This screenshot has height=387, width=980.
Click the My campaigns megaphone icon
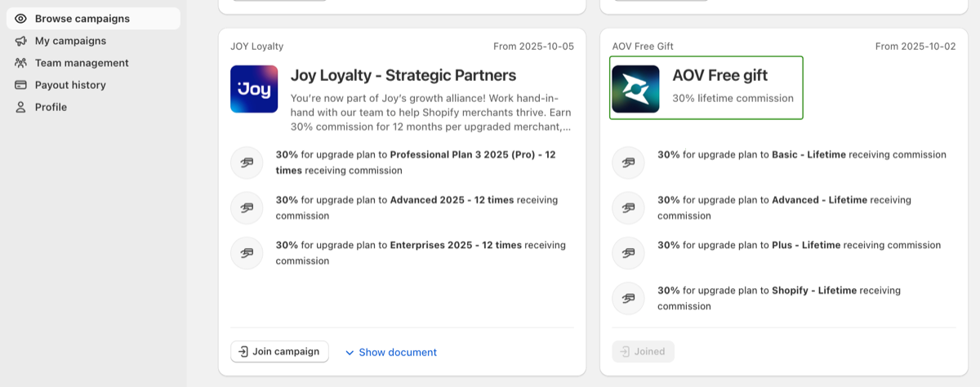[x=20, y=41]
